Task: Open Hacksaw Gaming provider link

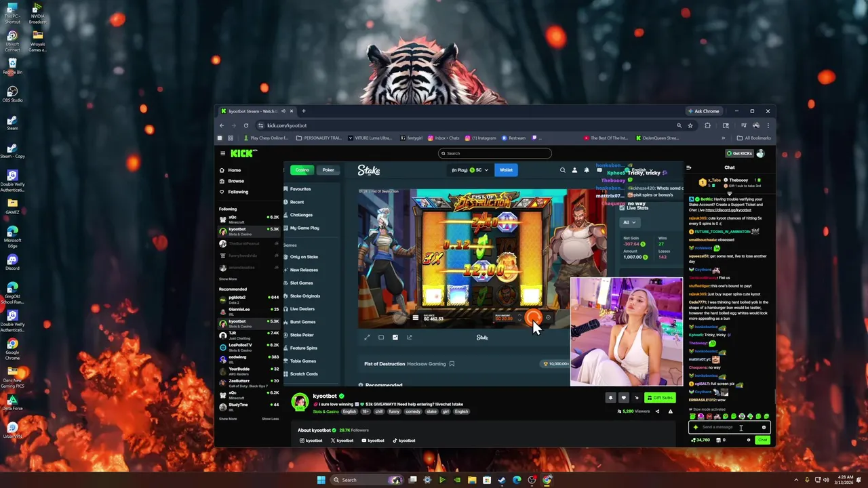Action: pos(427,364)
